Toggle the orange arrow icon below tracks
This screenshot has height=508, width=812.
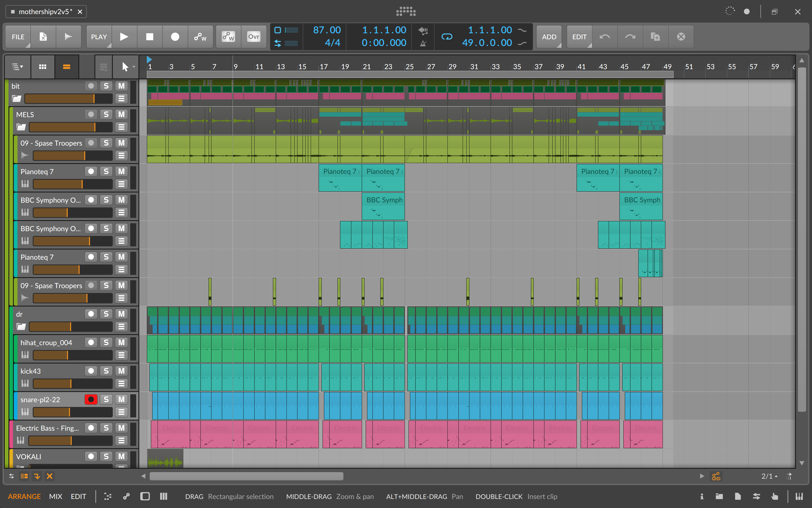coord(37,476)
